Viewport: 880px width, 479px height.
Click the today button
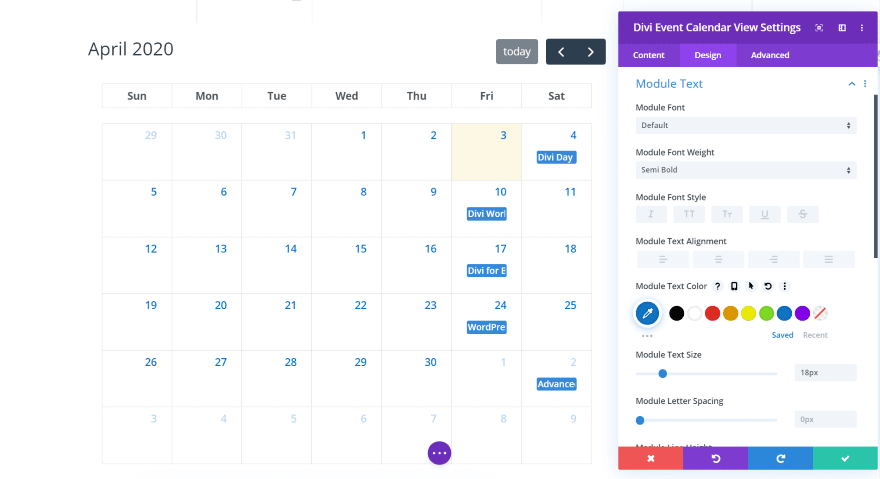(517, 52)
